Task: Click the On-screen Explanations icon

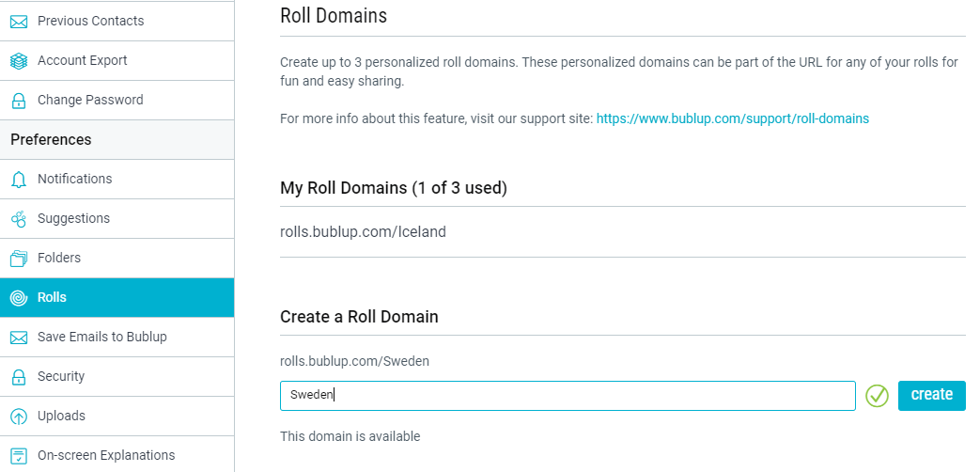Action: pos(19,456)
